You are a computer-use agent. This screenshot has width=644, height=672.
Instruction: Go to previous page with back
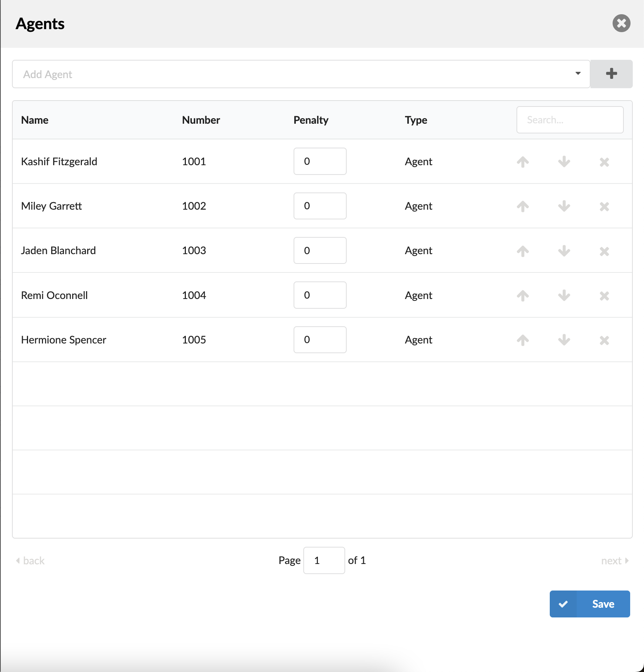click(30, 561)
